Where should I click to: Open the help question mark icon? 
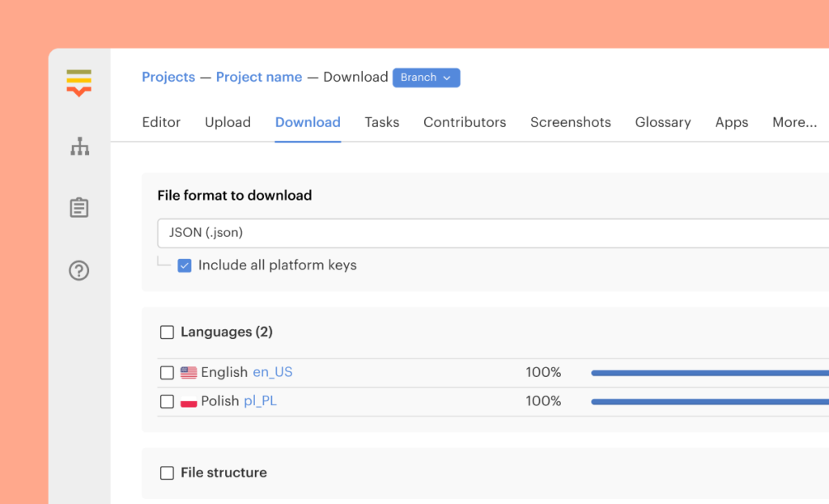(x=79, y=270)
